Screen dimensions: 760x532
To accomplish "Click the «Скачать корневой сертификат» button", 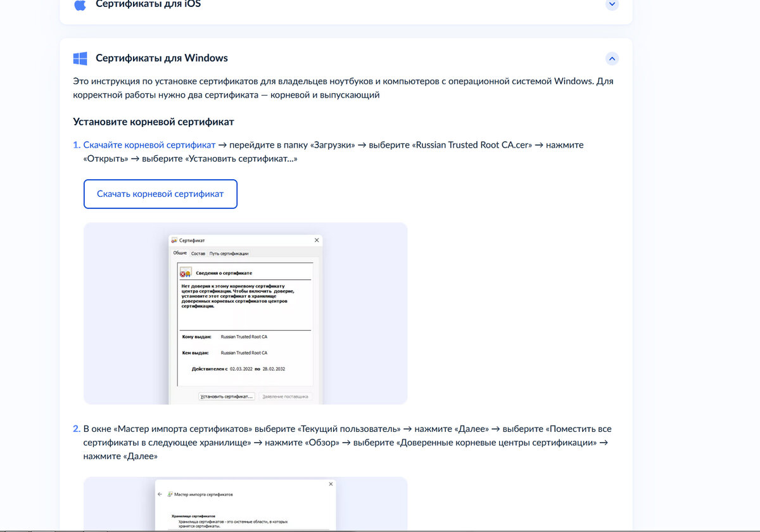I will coord(160,194).
